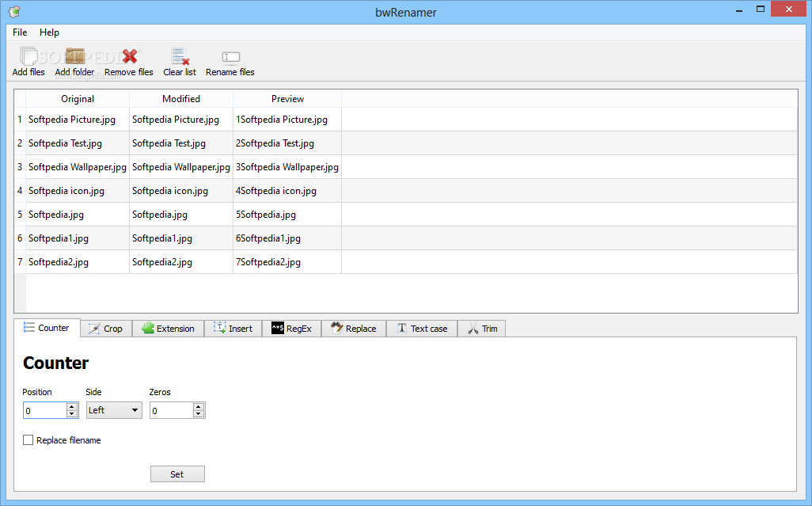
Task: Select original cell Softpedia icon.jpg
Action: coord(78,191)
